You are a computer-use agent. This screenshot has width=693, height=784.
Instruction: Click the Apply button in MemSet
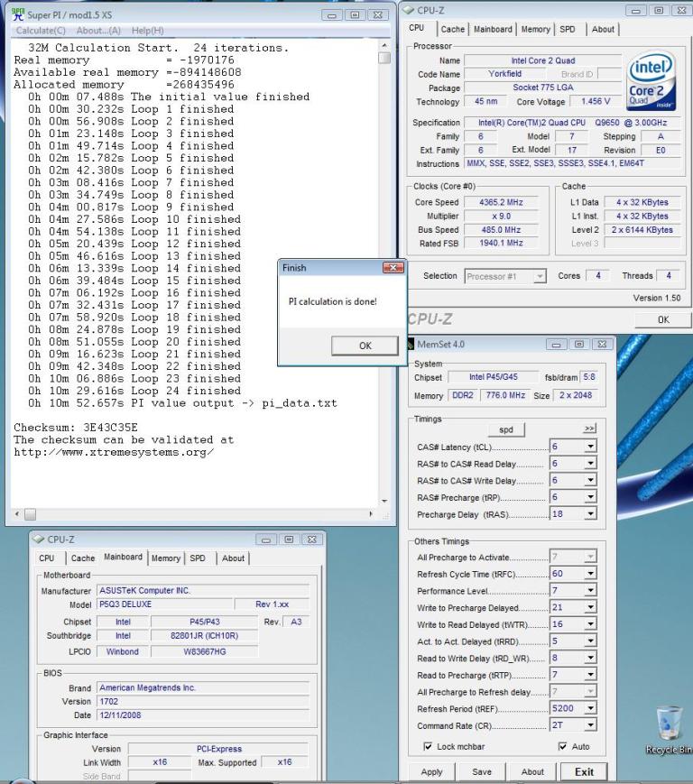point(431,772)
